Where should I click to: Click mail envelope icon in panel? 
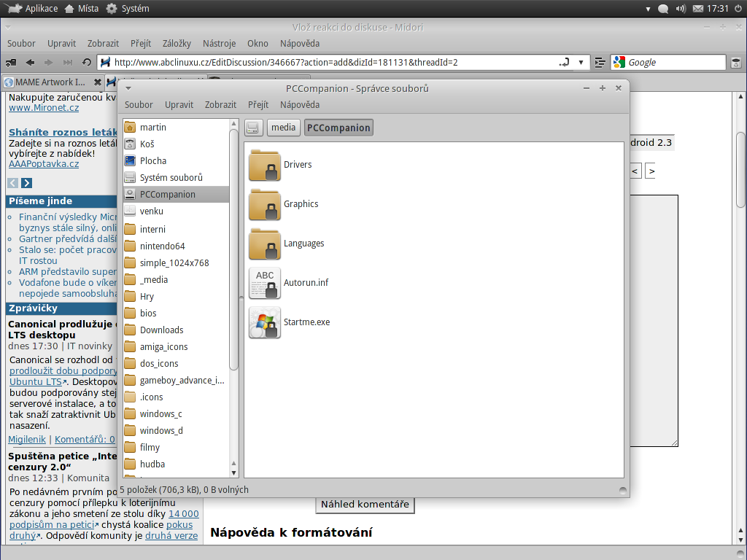tap(698, 9)
